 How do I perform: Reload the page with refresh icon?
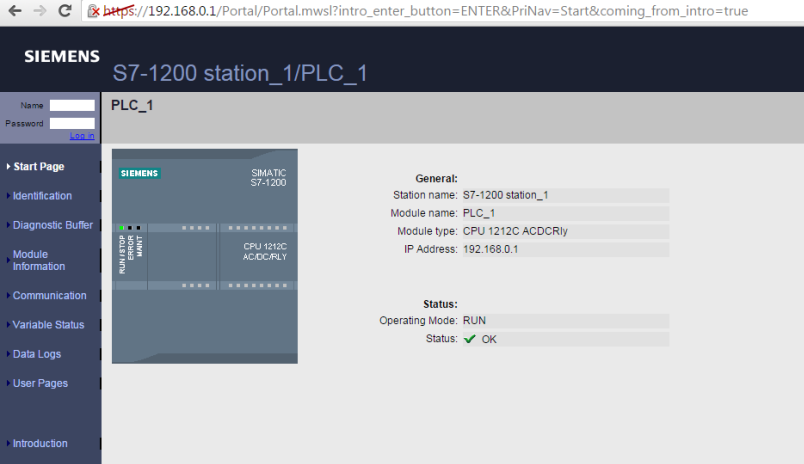pos(65,10)
